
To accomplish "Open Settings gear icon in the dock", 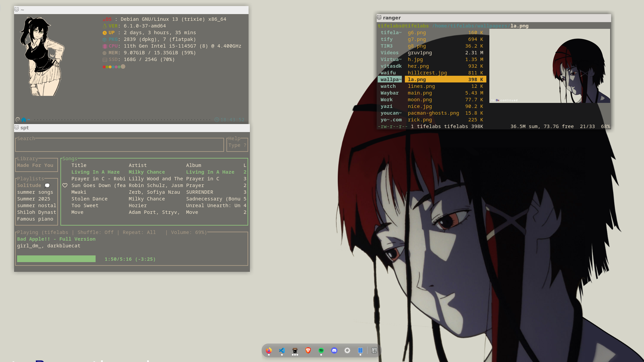I will 347,350.
